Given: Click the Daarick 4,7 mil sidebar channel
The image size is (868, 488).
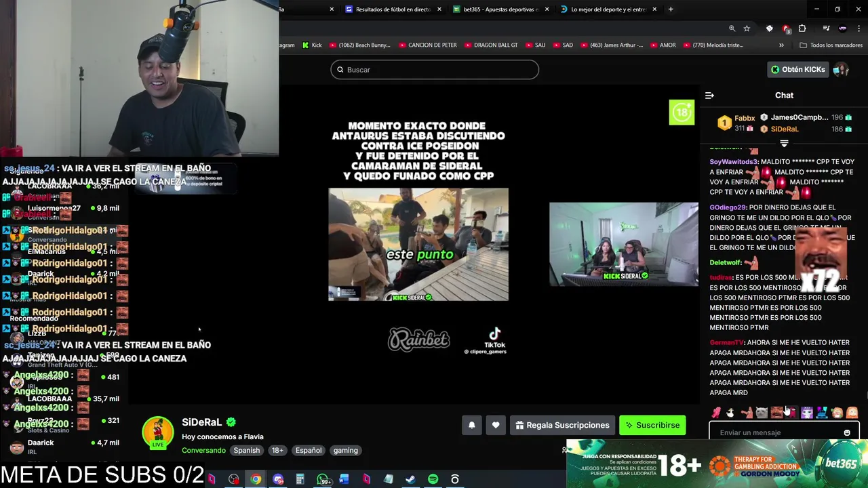Looking at the screenshot, I should [64, 447].
